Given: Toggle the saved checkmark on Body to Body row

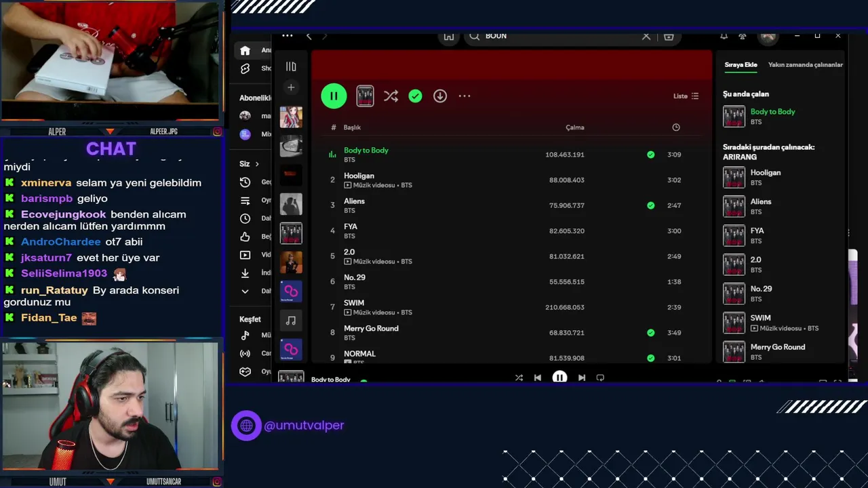Looking at the screenshot, I should click(651, 155).
